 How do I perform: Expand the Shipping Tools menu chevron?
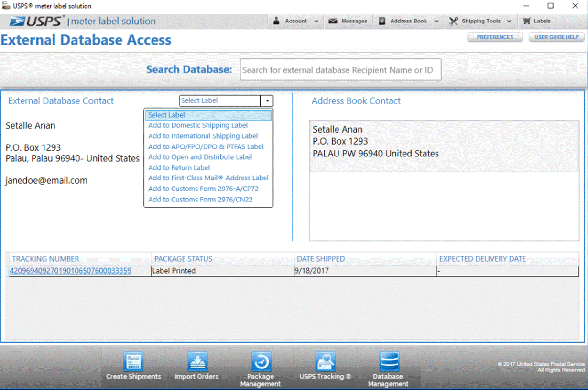[509, 21]
